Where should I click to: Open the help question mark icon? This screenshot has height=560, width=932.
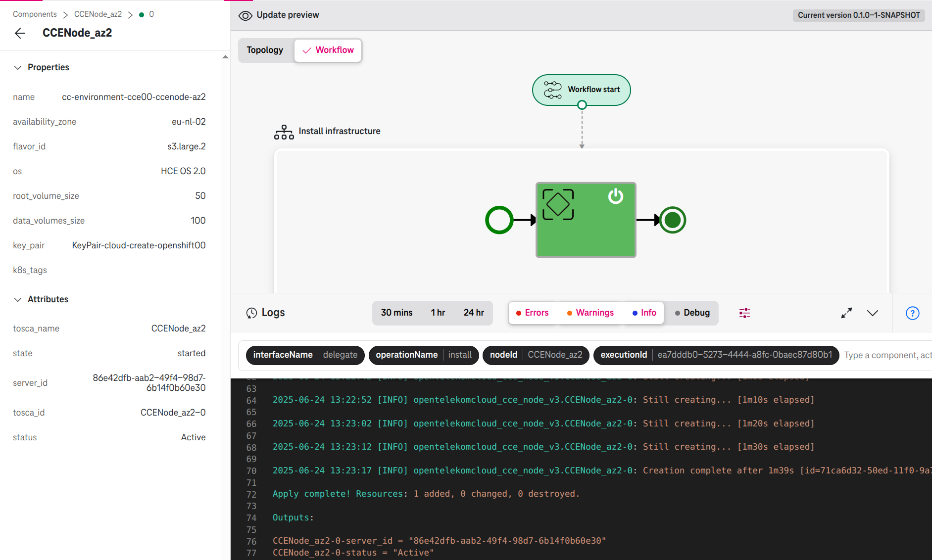pyautogui.click(x=912, y=313)
